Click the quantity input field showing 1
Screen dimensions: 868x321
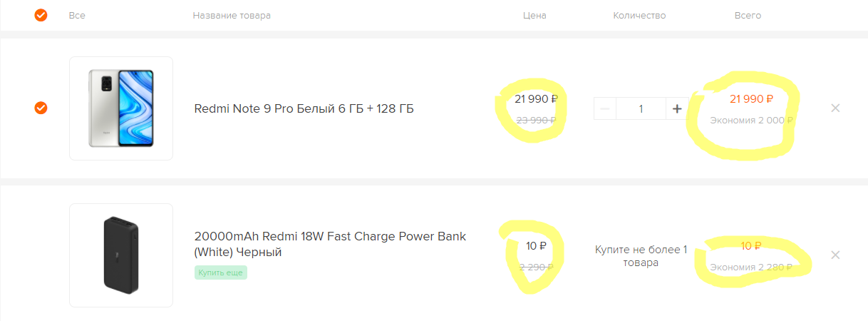pyautogui.click(x=641, y=108)
